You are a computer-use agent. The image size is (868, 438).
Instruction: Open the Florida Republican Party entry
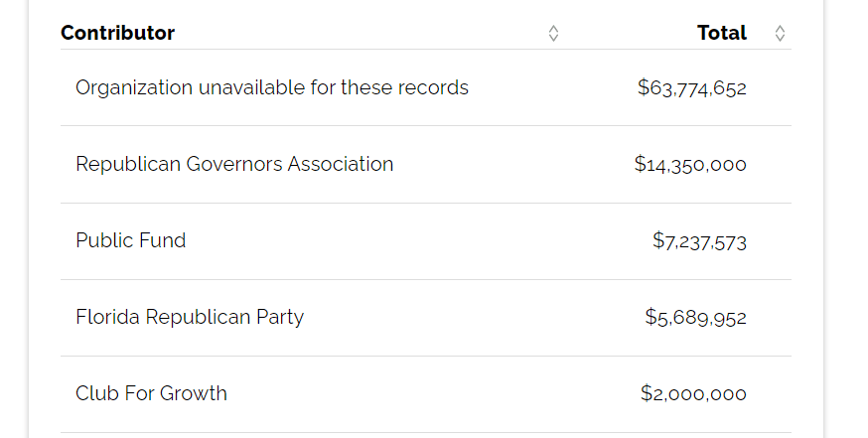[x=190, y=317]
